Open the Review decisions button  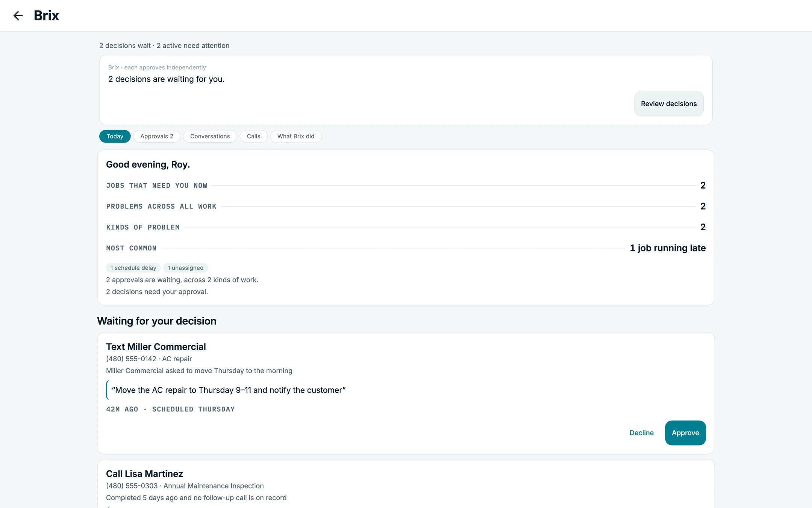pyautogui.click(x=669, y=104)
